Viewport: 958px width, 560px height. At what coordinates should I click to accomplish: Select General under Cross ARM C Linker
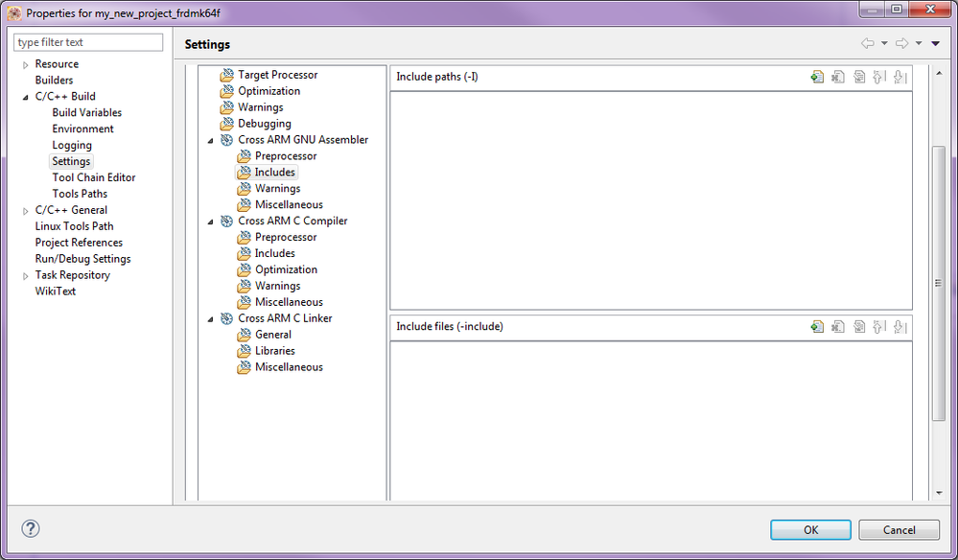pos(272,335)
